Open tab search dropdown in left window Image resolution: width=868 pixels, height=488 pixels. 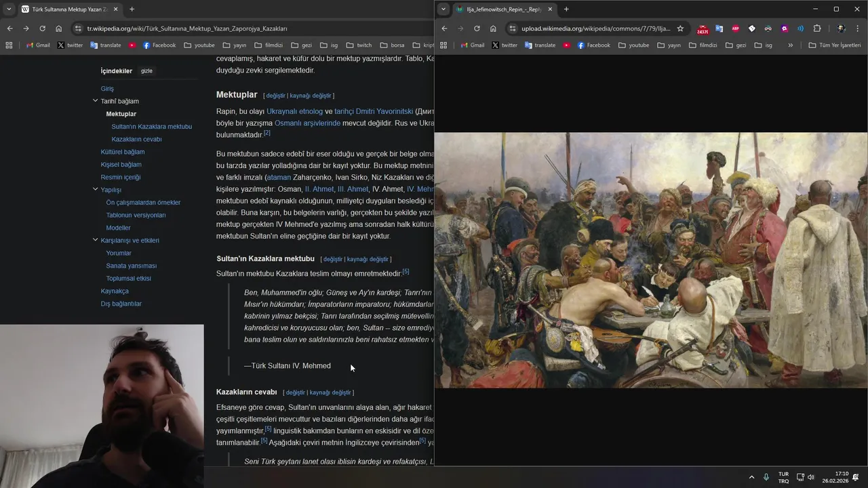pyautogui.click(x=9, y=9)
